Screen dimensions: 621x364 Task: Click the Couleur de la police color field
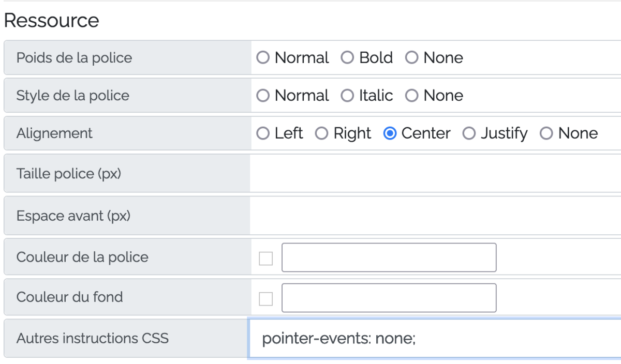point(389,257)
